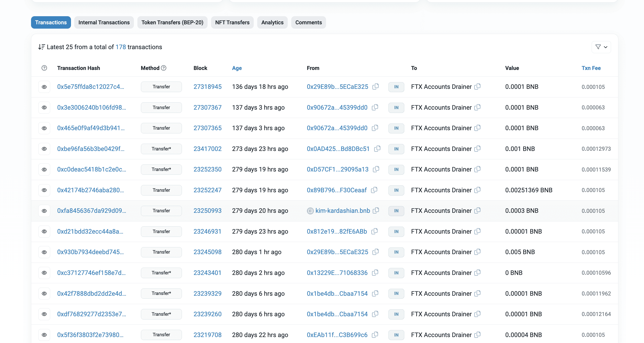Open the Token Transfers (BEP-20) tab

tap(172, 22)
